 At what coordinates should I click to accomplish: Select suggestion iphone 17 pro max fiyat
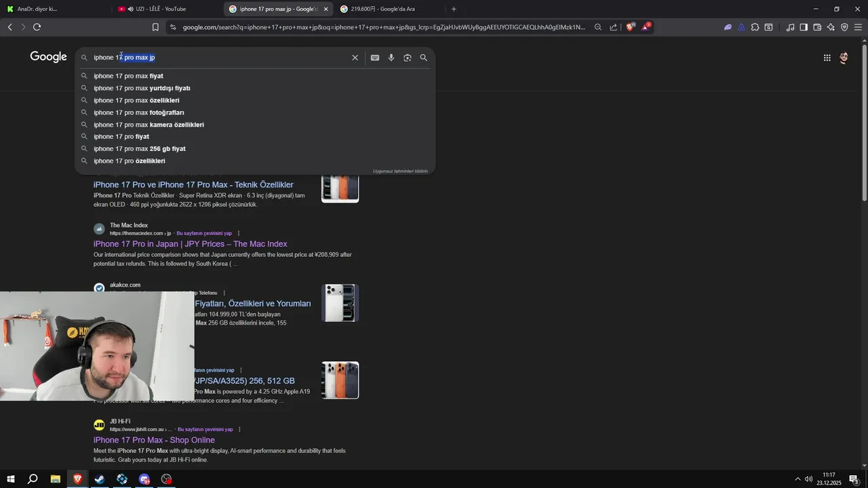pyautogui.click(x=255, y=76)
